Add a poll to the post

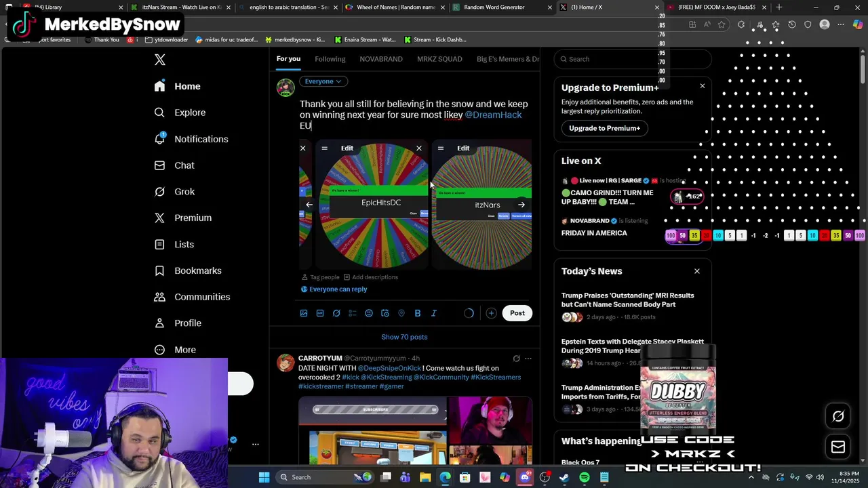[x=353, y=313]
